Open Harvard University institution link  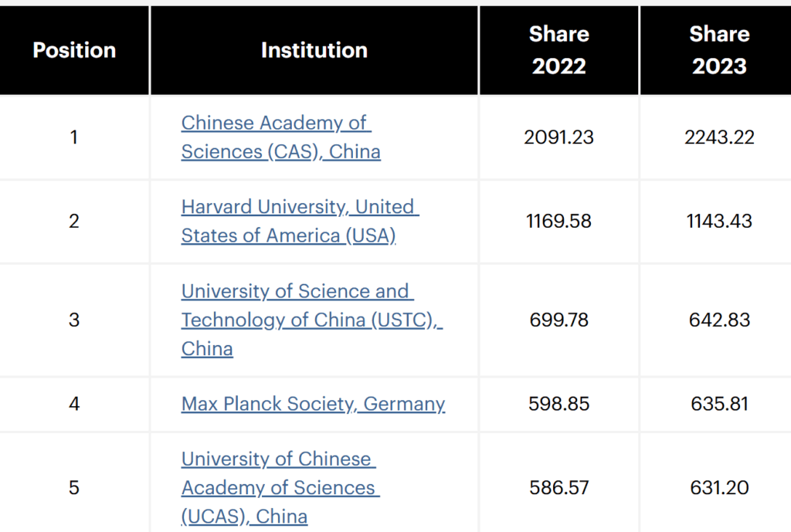tap(300, 221)
